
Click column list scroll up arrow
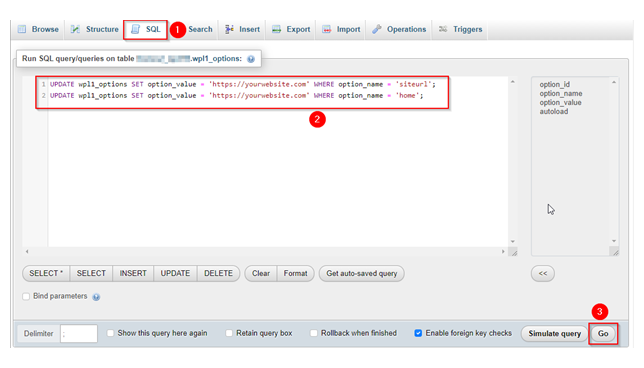tap(614, 82)
